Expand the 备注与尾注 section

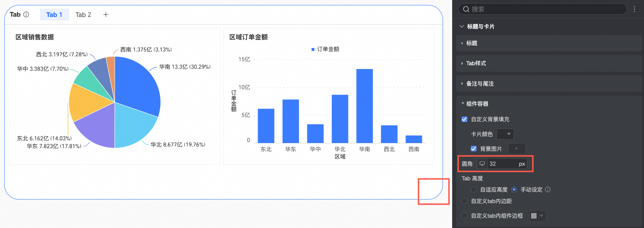tap(480, 84)
